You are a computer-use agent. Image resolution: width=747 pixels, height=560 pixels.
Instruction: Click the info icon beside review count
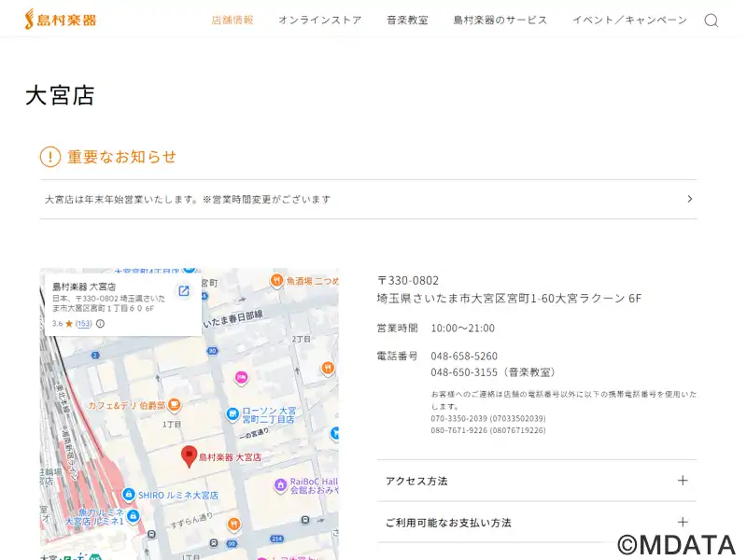click(100, 324)
